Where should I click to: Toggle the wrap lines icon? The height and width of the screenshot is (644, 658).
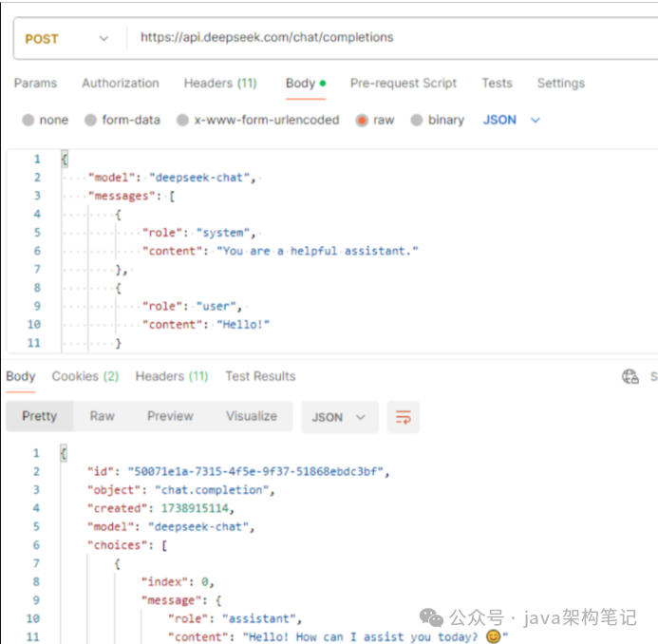[404, 417]
